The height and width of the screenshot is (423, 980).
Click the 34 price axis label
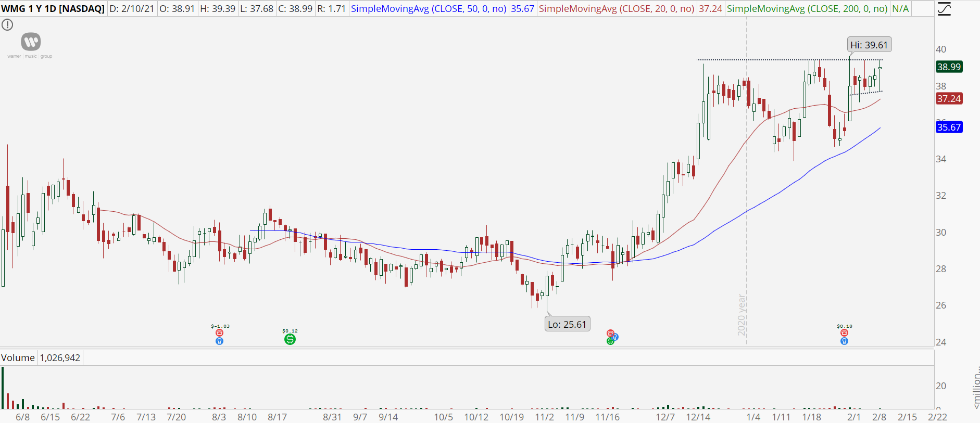(x=941, y=159)
